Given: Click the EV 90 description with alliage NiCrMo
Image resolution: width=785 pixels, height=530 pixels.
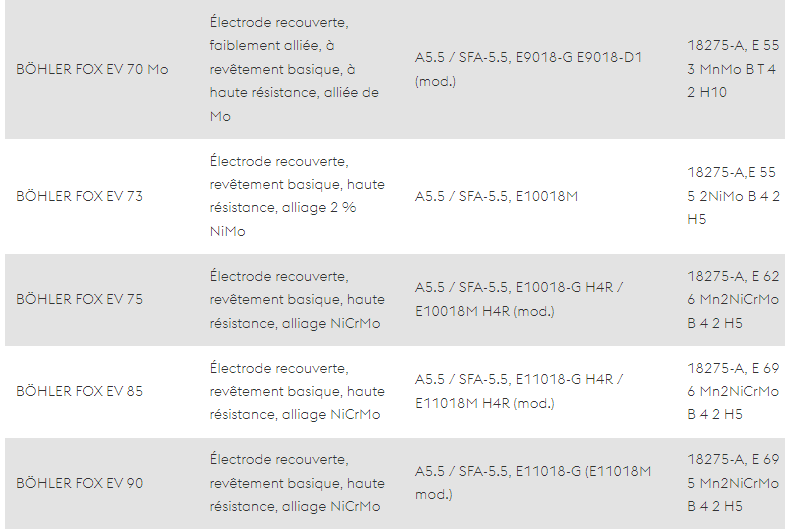Looking at the screenshot, I should [297, 483].
